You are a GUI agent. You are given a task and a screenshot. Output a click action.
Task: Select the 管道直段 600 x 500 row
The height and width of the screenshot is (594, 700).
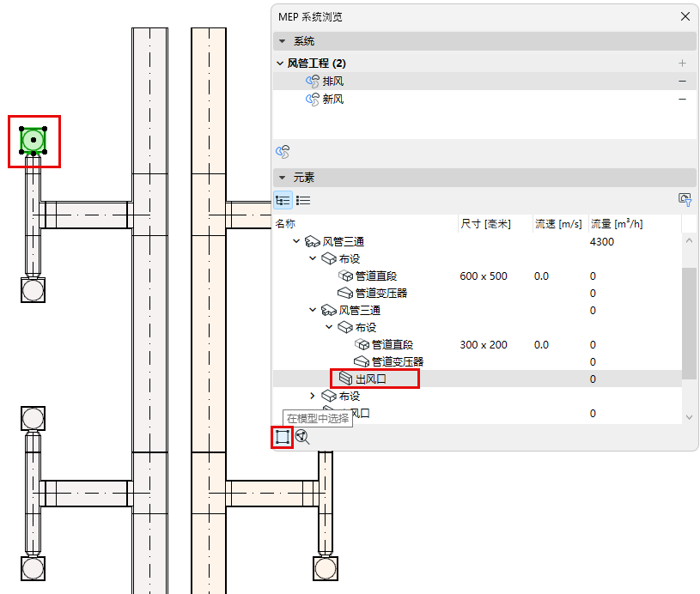(477, 276)
